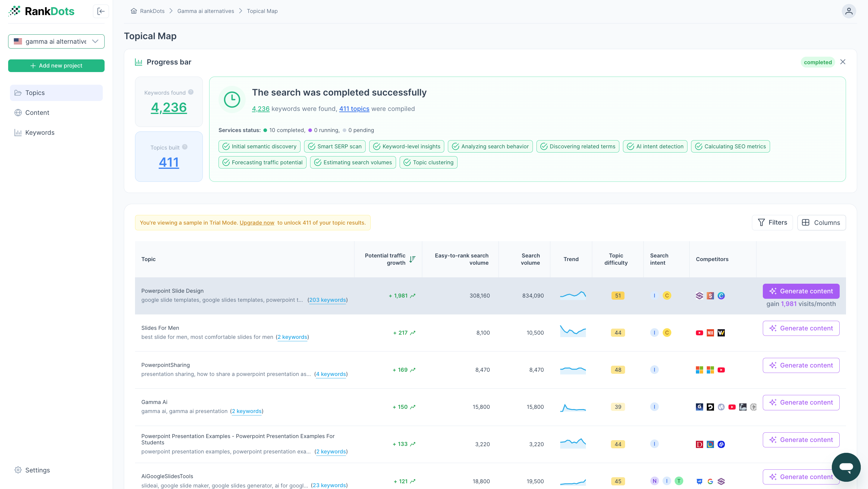Generate content for Gamma Ai
The height and width of the screenshot is (489, 868).
click(800, 402)
